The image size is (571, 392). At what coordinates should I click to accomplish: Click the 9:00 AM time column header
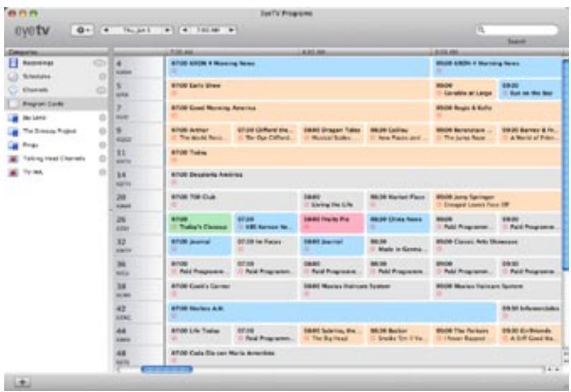click(497, 52)
